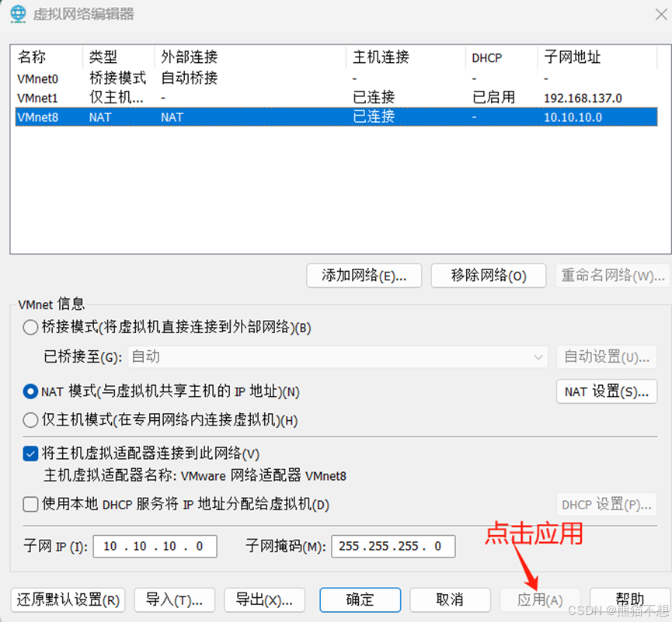
Task: Select the NAT 模式 radio button
Action: click(x=30, y=391)
